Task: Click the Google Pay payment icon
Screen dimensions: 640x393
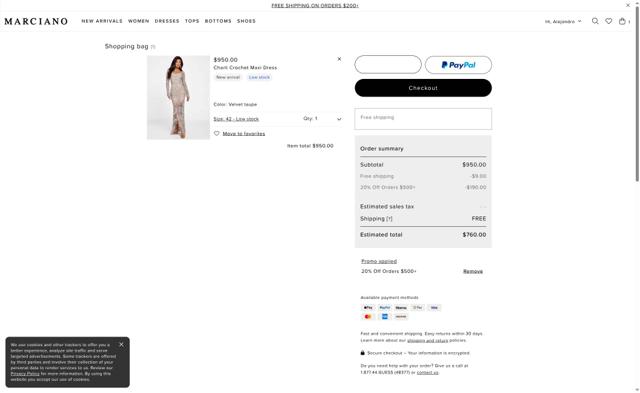Action: point(418,308)
